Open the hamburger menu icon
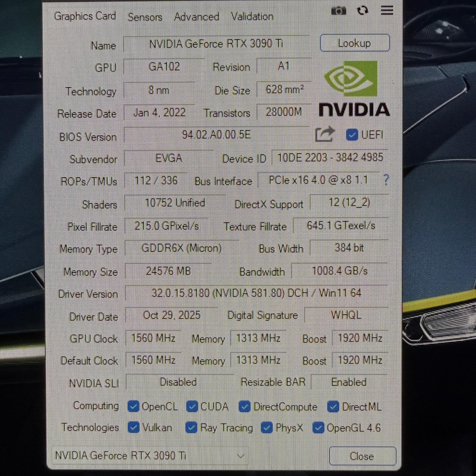Image resolution: width=476 pixels, height=476 pixels. pos(387,10)
